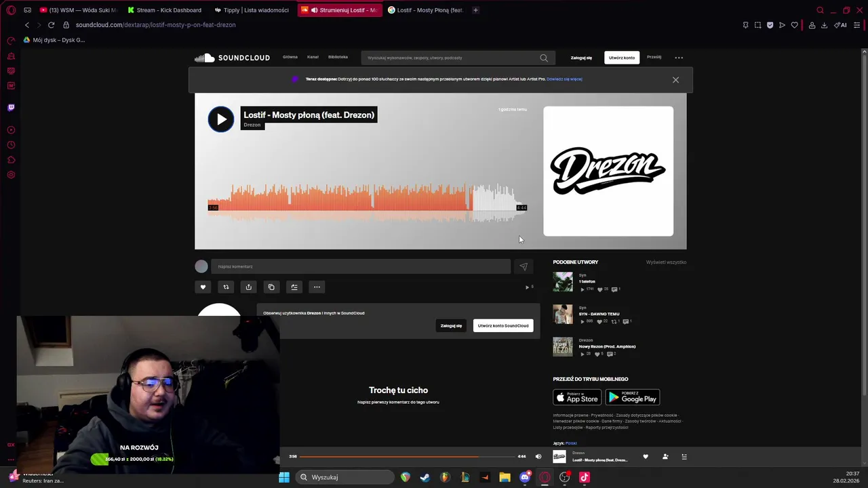Switch to the Tipply Lista wiadomości tab

[252, 10]
